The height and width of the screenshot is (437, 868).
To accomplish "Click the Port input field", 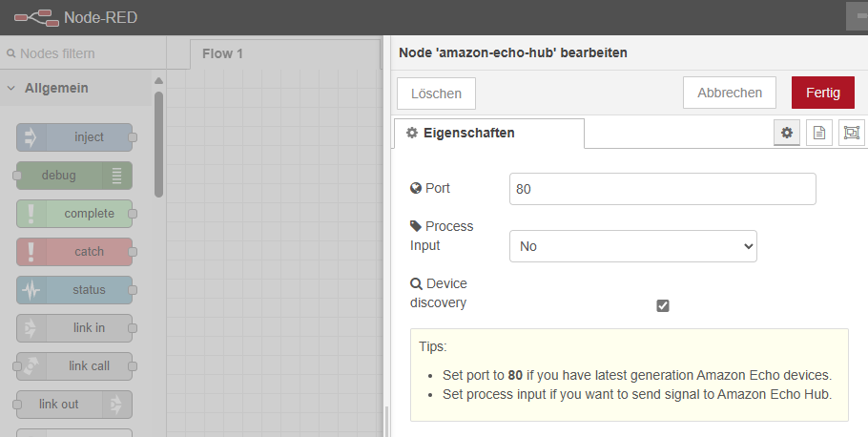I will [x=663, y=189].
